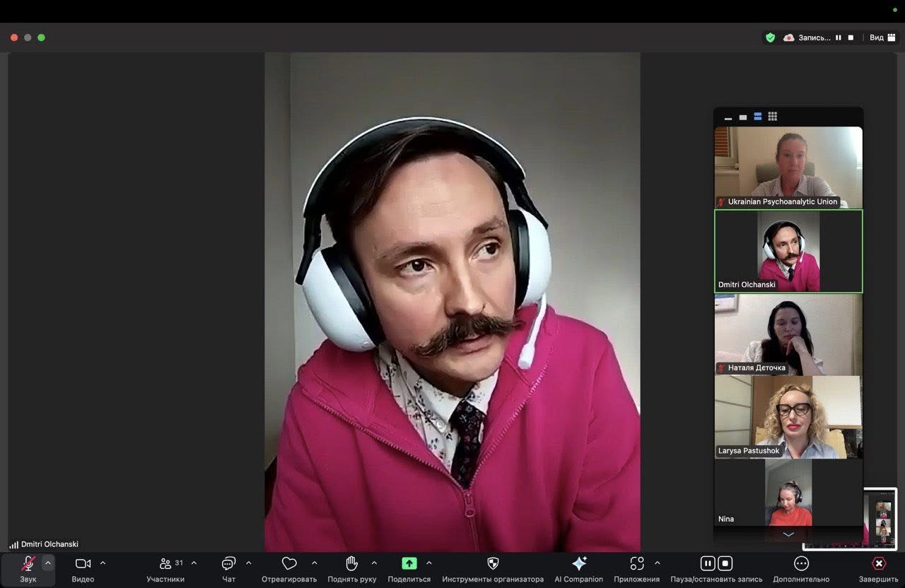
Task: Expand the video options arrow next to Видео
Action: click(x=103, y=563)
